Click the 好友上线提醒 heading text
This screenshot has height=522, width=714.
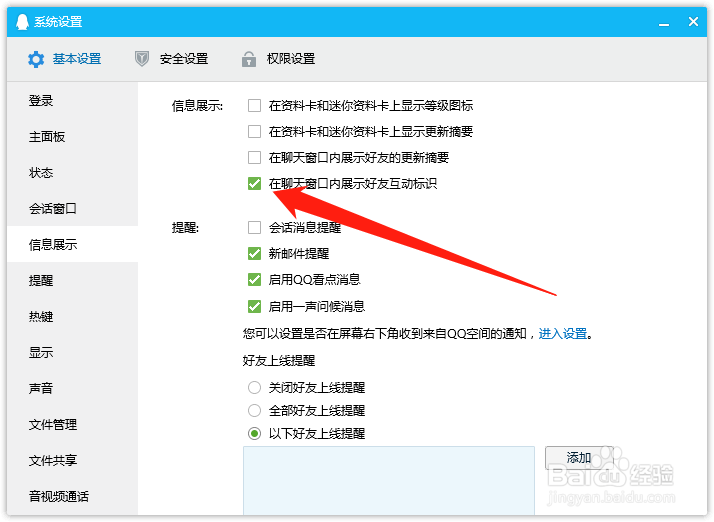(x=279, y=361)
